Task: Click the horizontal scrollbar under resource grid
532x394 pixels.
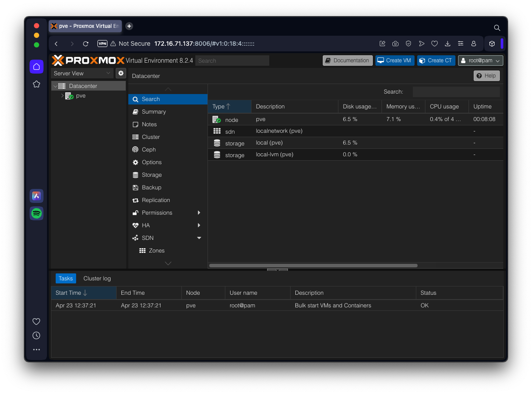Action: [313, 266]
